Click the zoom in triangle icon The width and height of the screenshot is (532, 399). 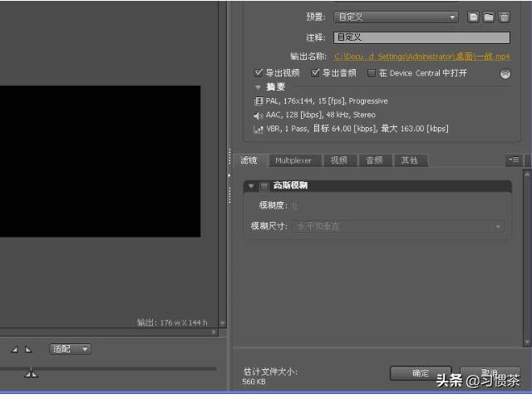pyautogui.click(x=28, y=349)
